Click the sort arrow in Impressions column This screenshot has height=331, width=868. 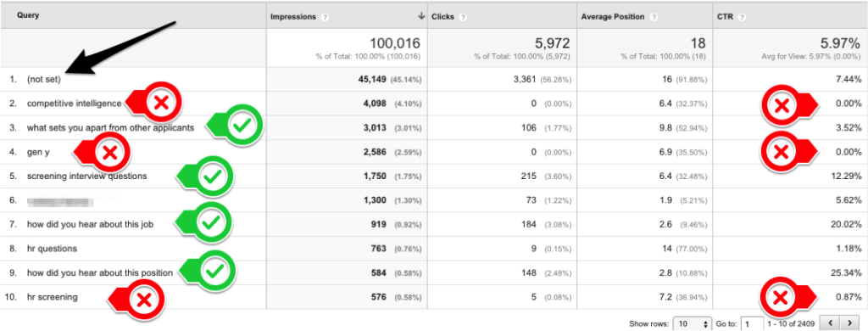(422, 17)
